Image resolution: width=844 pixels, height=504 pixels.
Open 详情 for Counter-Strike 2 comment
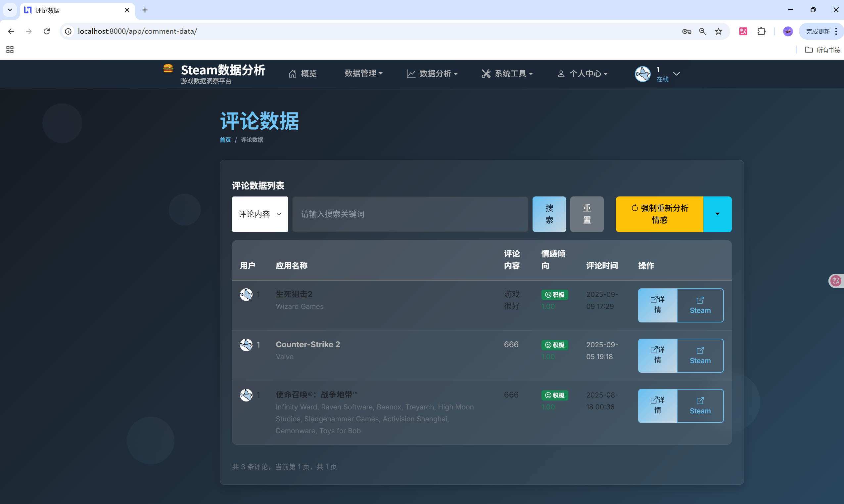pyautogui.click(x=657, y=356)
